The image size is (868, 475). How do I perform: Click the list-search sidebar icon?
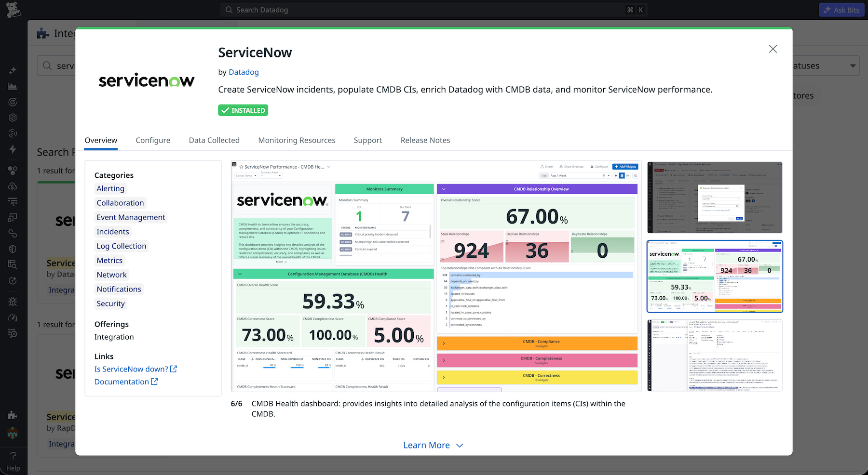(13, 333)
